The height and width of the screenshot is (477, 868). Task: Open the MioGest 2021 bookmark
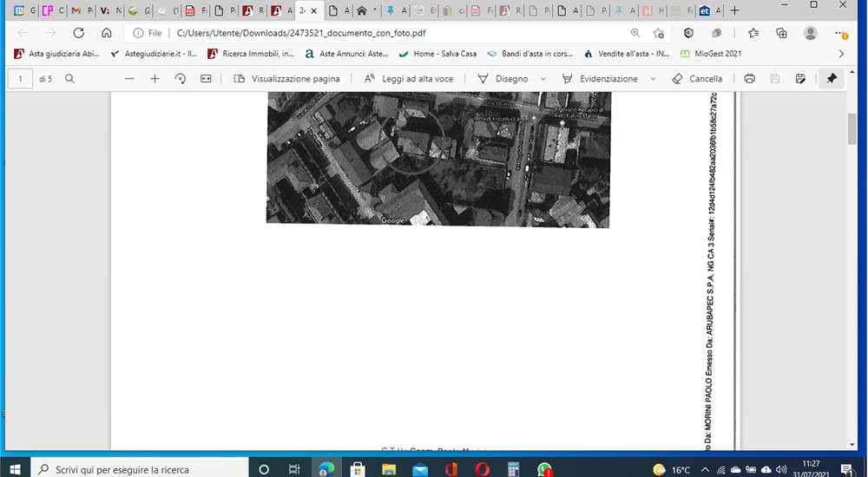pyautogui.click(x=711, y=54)
